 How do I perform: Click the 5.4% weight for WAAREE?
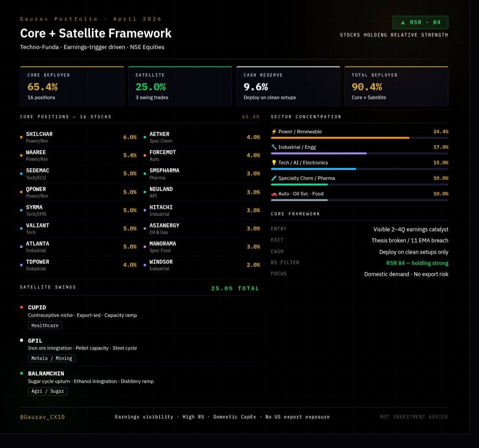point(130,155)
